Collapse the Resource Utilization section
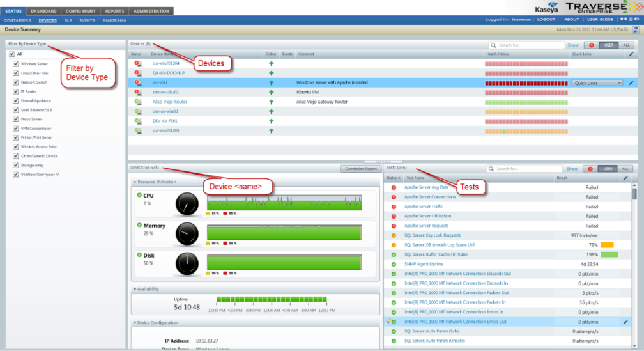The width and height of the screenshot is (644, 351). 135,182
